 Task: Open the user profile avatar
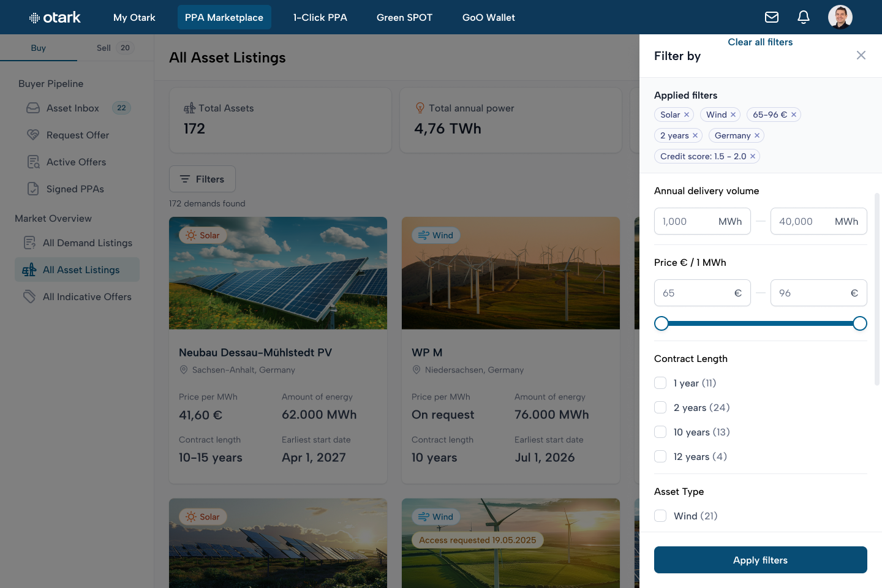pos(840,17)
